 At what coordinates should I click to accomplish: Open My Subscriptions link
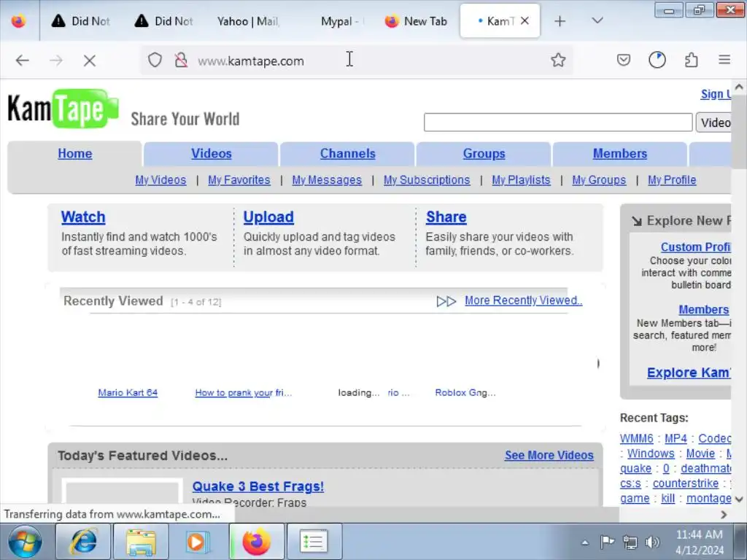coord(427,180)
